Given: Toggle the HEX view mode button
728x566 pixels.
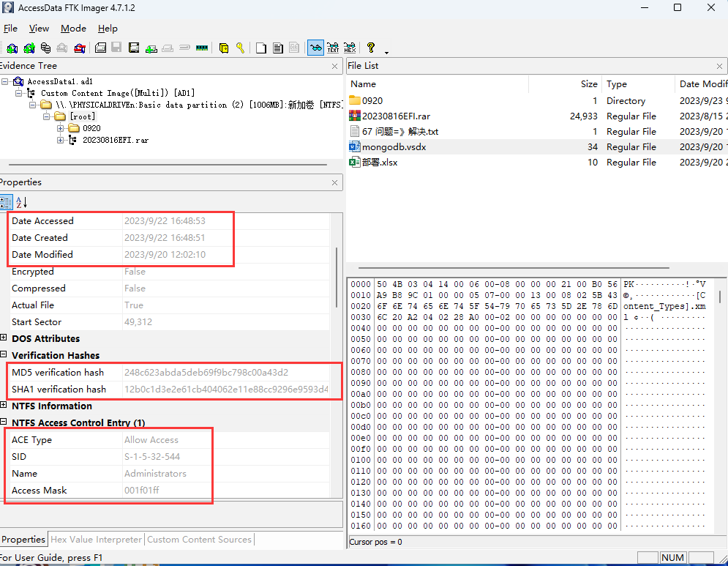Looking at the screenshot, I should point(350,48).
